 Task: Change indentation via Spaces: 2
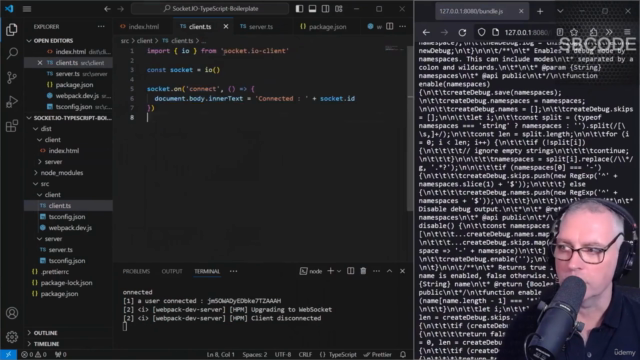[255, 355]
